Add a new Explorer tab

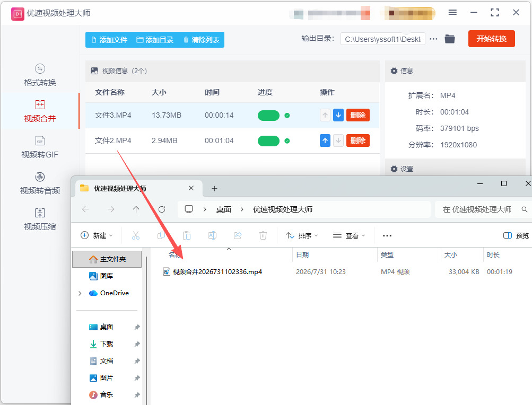tap(214, 189)
